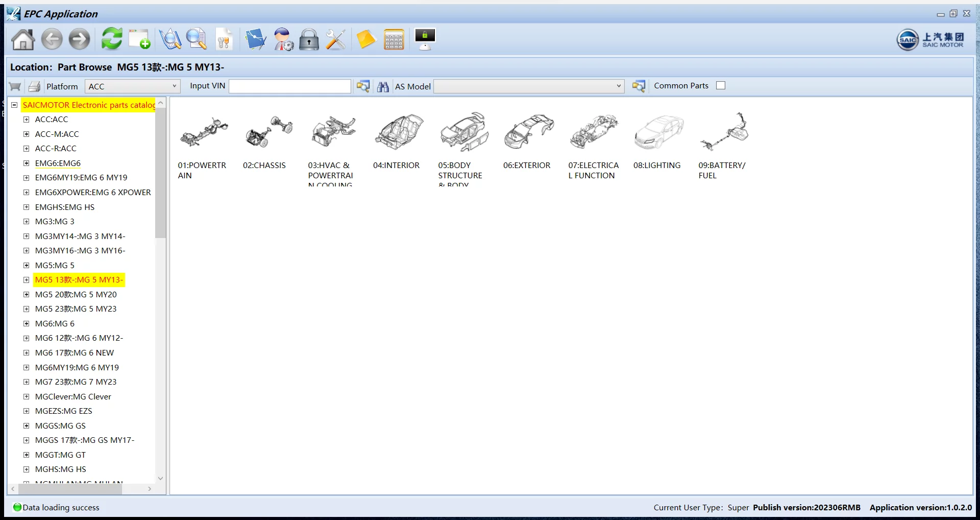
Task: Expand the MG5 20款 MY20 tree node
Action: pyautogui.click(x=26, y=295)
